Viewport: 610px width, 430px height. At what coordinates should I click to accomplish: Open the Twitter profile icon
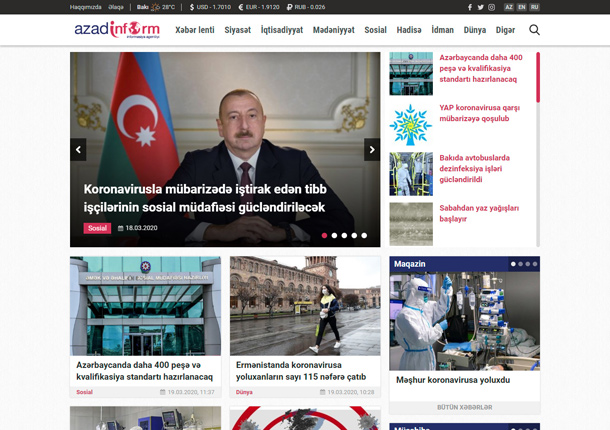(x=480, y=7)
